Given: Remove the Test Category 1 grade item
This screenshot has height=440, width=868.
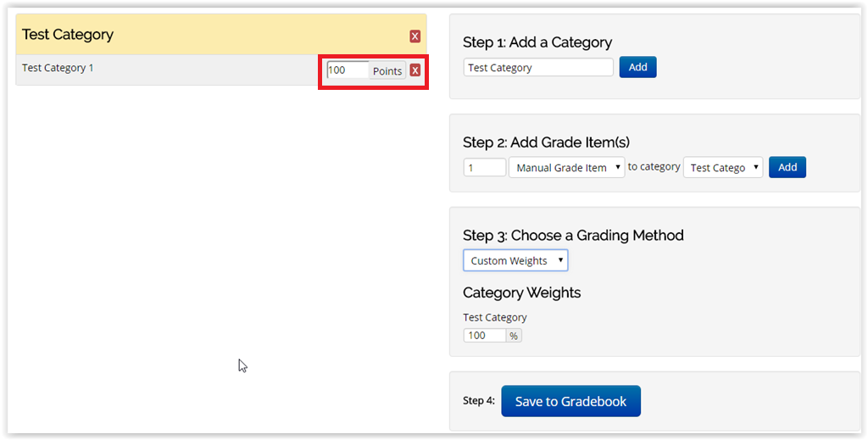Looking at the screenshot, I should [415, 70].
